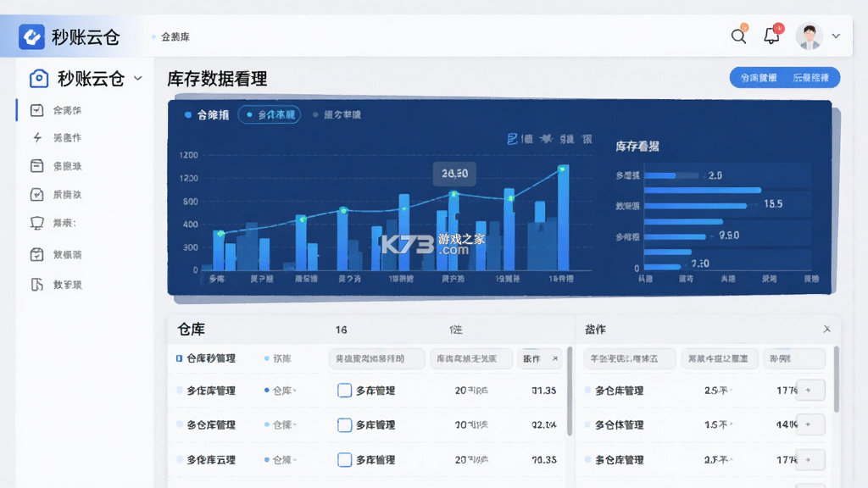Select left segment of blue pill button top-right
Screen dimensions: 868x488
coord(759,78)
